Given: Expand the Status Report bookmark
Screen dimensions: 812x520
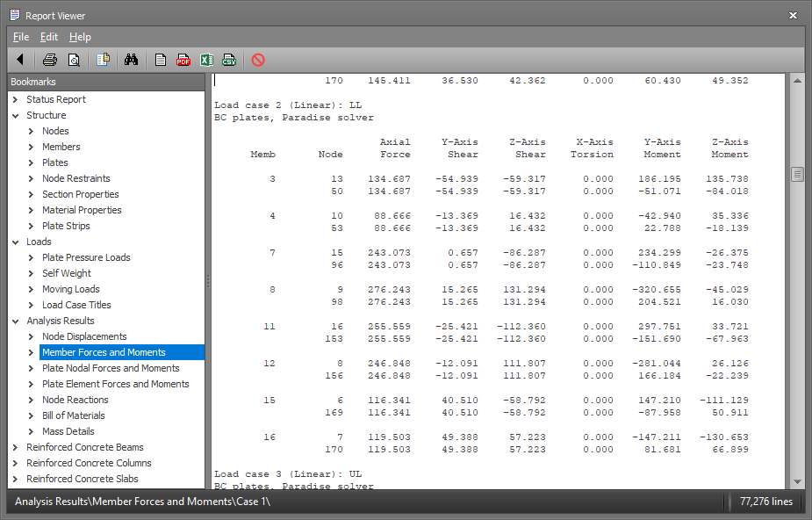Looking at the screenshot, I should (x=16, y=99).
